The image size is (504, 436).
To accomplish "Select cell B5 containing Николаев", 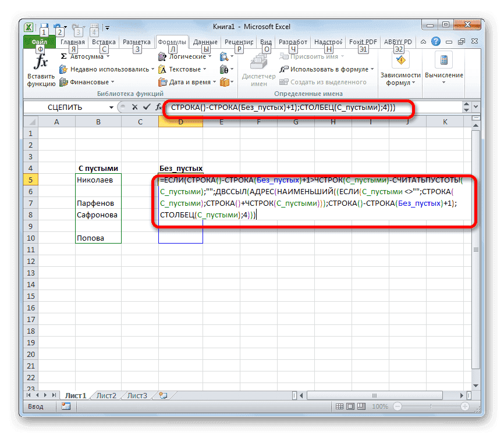I will click(98, 179).
